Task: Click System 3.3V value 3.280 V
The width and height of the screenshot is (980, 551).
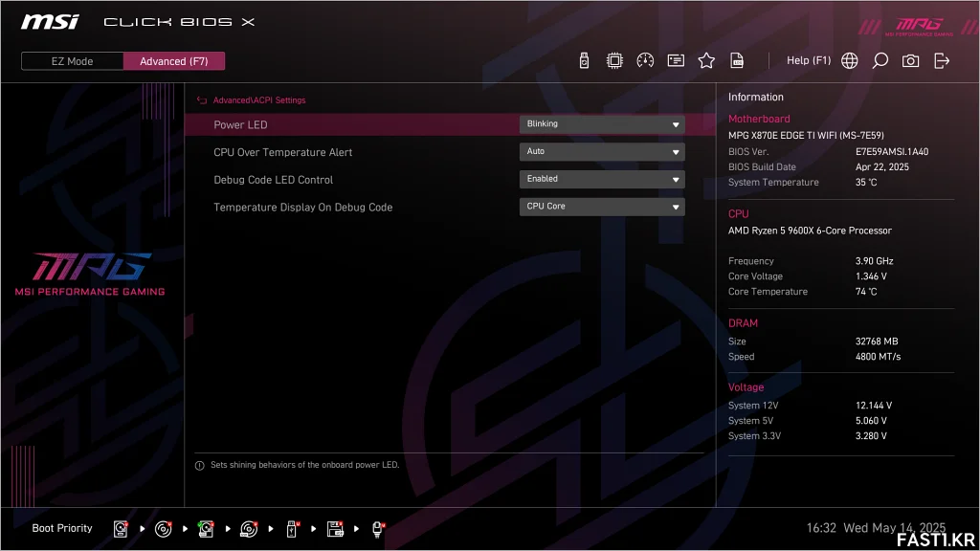Action: coord(871,436)
